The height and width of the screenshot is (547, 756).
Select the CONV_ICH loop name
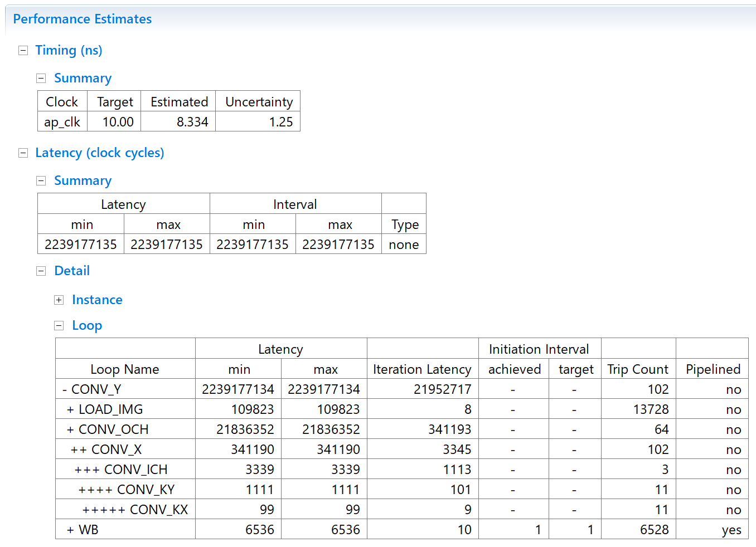click(x=125, y=469)
